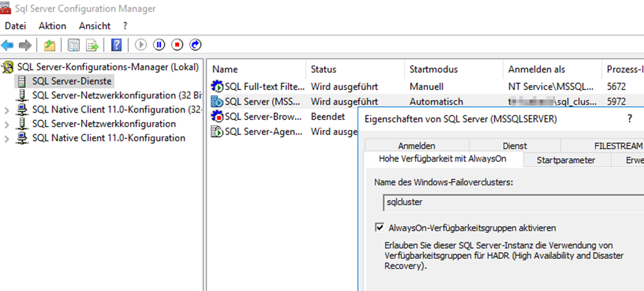Open the Aktion menu
644x291 pixels.
(52, 26)
